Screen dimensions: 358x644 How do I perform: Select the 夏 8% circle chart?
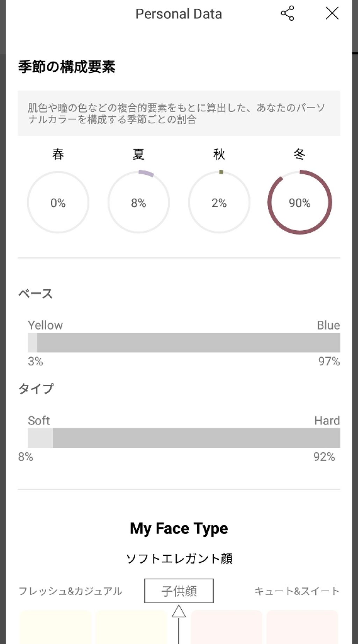[x=138, y=202]
